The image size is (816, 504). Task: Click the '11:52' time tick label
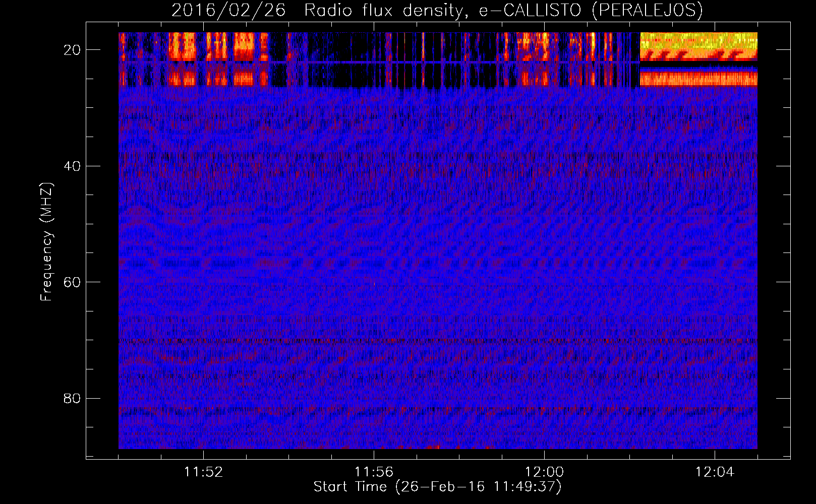pos(203,472)
